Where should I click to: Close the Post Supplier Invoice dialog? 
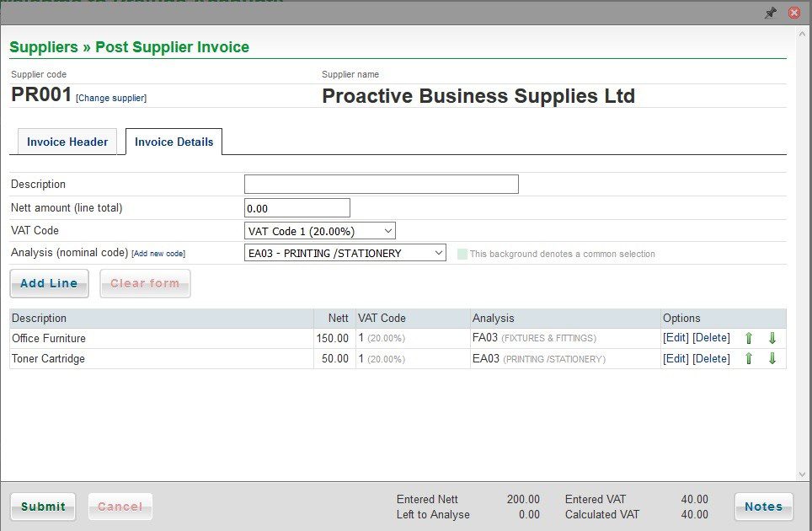(x=793, y=13)
